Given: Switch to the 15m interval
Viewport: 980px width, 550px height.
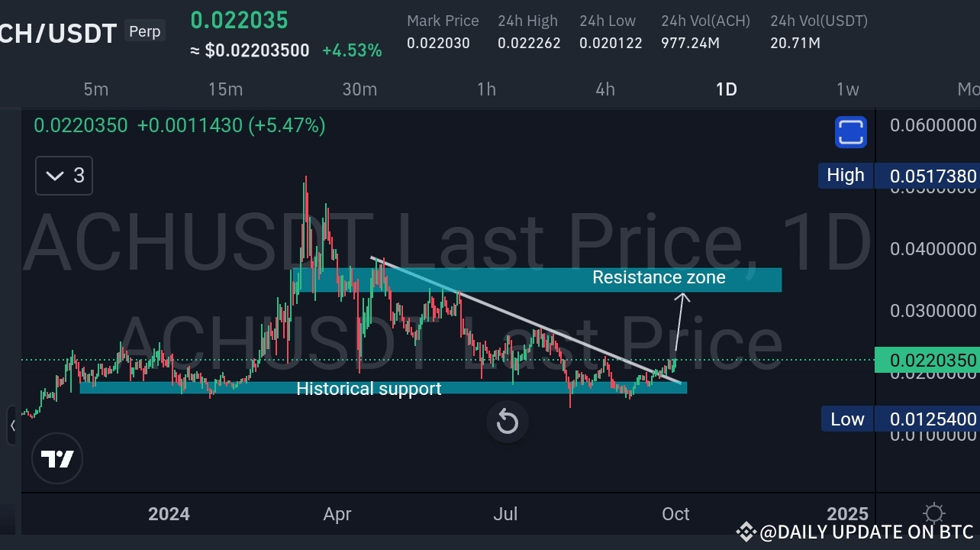Looking at the screenshot, I should tap(225, 89).
